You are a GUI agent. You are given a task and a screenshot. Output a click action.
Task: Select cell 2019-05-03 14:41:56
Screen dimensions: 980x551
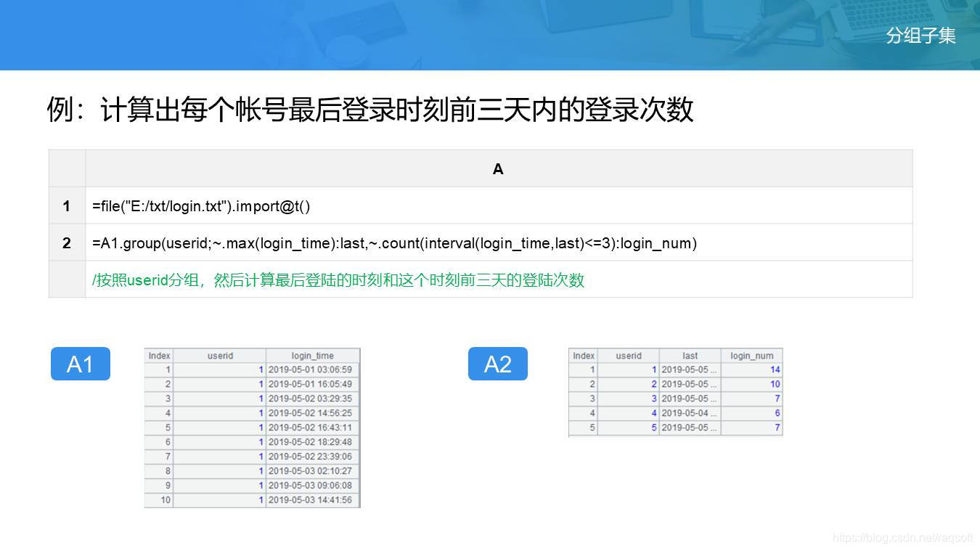313,500
